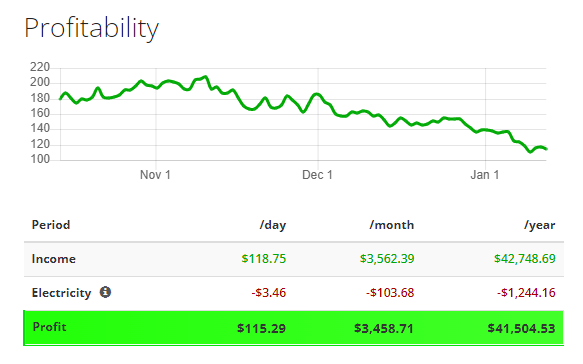Viewport: 583px width, 364px height.
Task: Click the daily electricity cost -$3.46
Action: (x=268, y=293)
